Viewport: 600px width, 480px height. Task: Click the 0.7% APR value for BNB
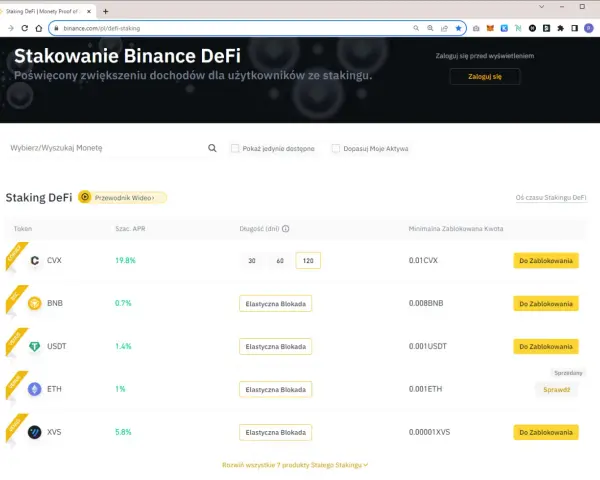coord(123,303)
